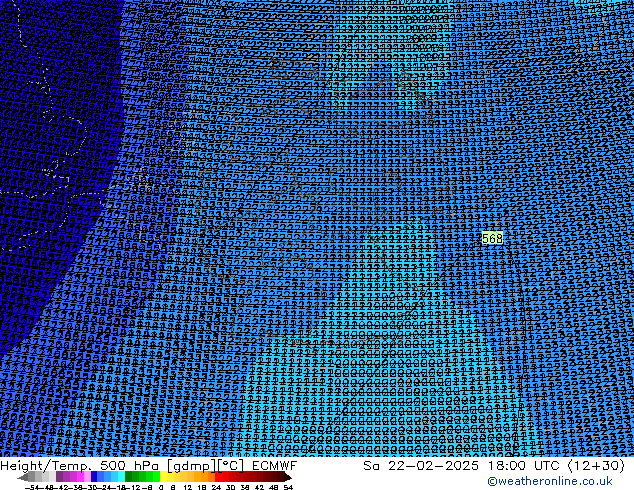634x490 pixels.
Task: Click the dark maroon right arrow end of legend
Action: (x=287, y=476)
